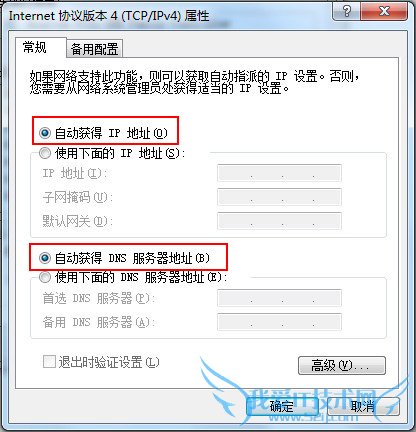Cancel with the 取消 button
The height and width of the screenshot is (432, 416).
pos(363,406)
